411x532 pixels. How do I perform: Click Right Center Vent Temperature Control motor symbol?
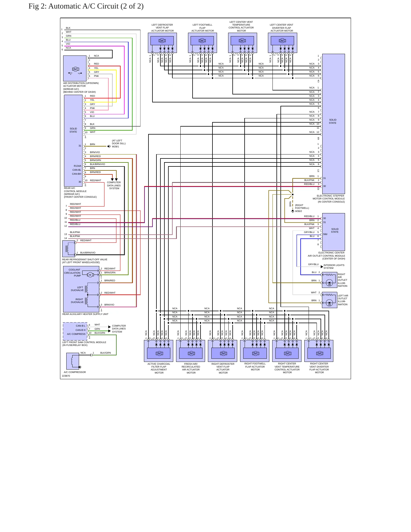tap(288, 353)
